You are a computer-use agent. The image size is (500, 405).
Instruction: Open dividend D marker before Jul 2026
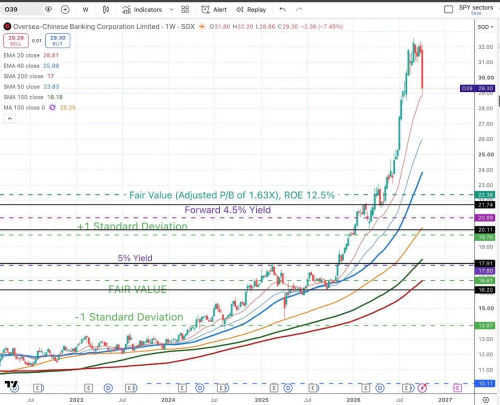coord(380,388)
